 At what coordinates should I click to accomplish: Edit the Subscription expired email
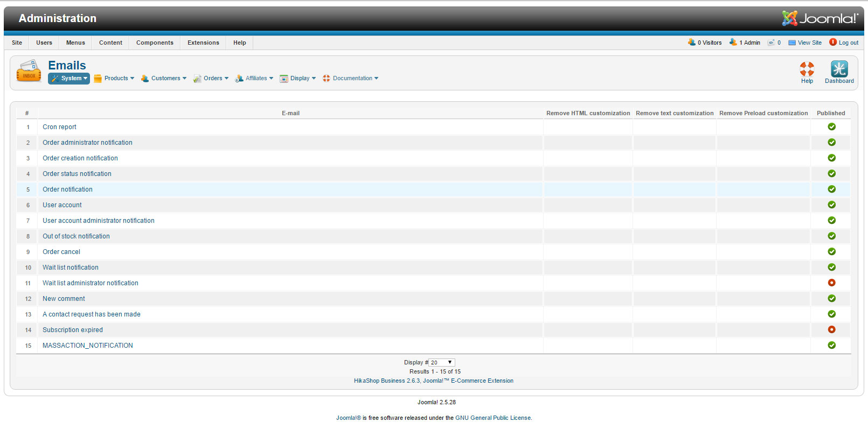pos(73,330)
